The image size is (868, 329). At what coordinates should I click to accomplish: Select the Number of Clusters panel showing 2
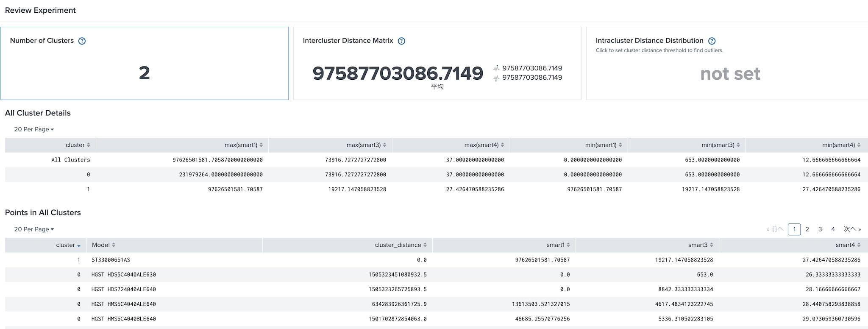pyautogui.click(x=145, y=64)
